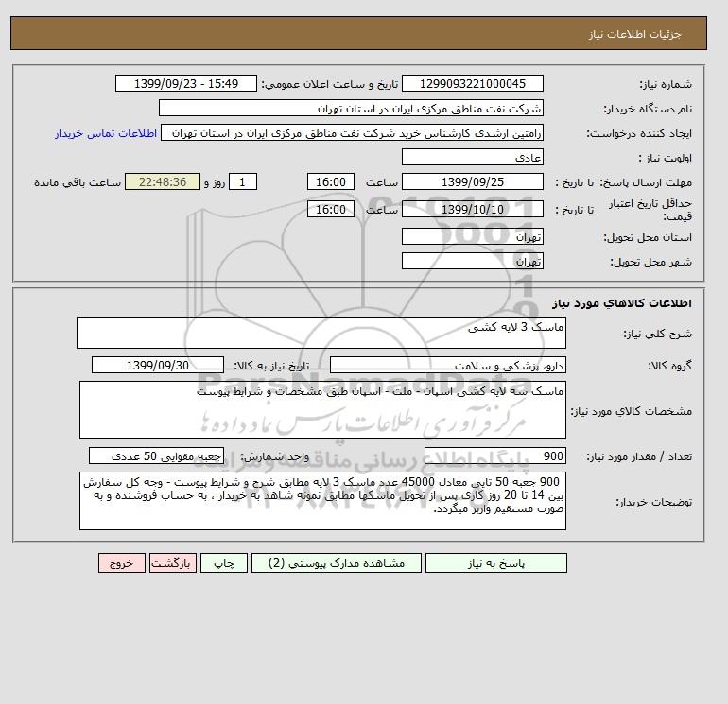This screenshot has height=704, width=728.
Task: Click the label تاریخ نیاز به کالا
Action: [x=271, y=366]
